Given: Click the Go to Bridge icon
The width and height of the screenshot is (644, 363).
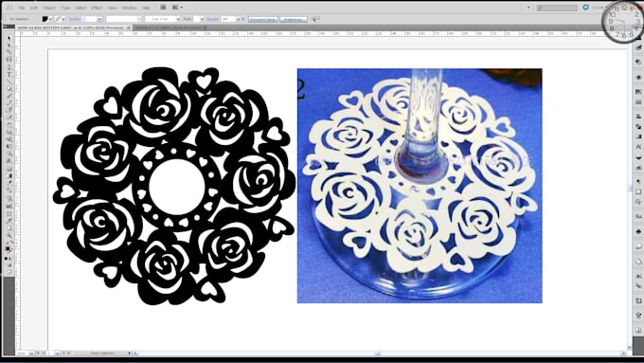Looking at the screenshot, I should [x=163, y=8].
